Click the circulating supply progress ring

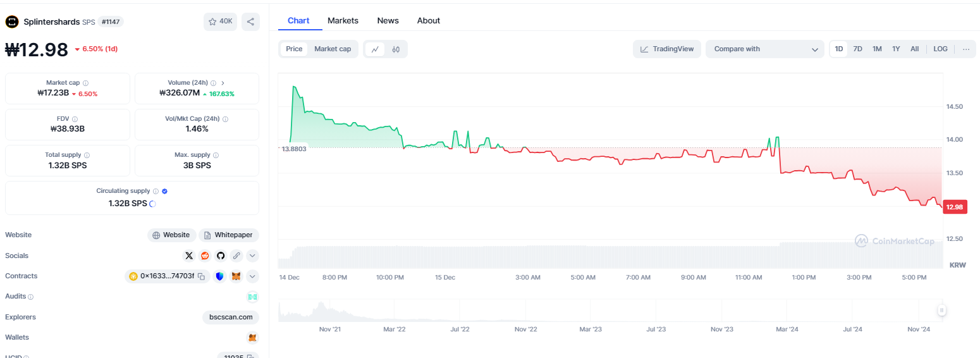tap(152, 204)
